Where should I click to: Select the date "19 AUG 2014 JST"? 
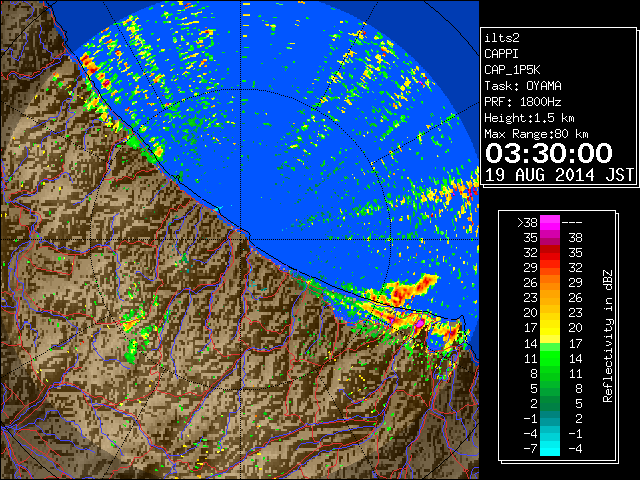(x=560, y=175)
